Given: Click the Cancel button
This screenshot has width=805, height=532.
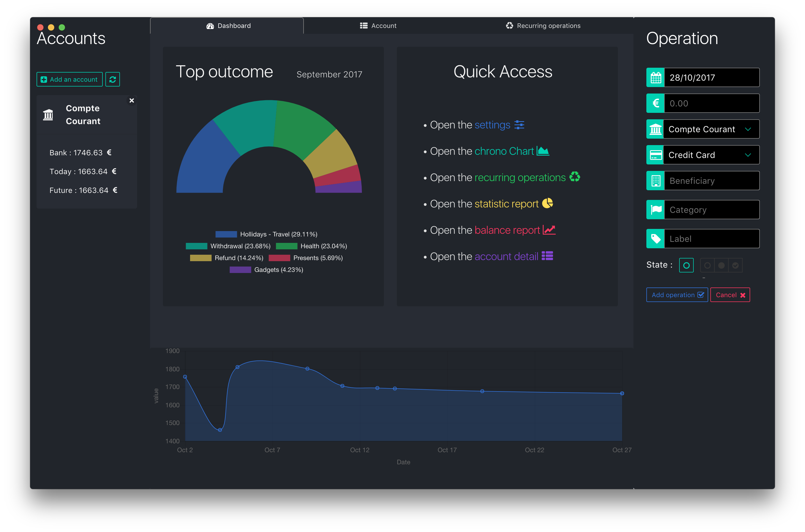Looking at the screenshot, I should (730, 295).
